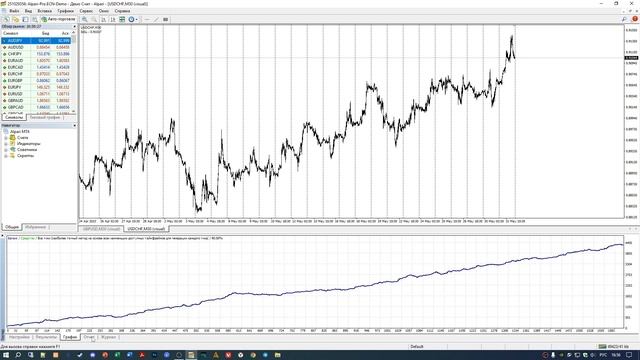
Task: Toggle chart shift icon
Action: tap(113, 19)
